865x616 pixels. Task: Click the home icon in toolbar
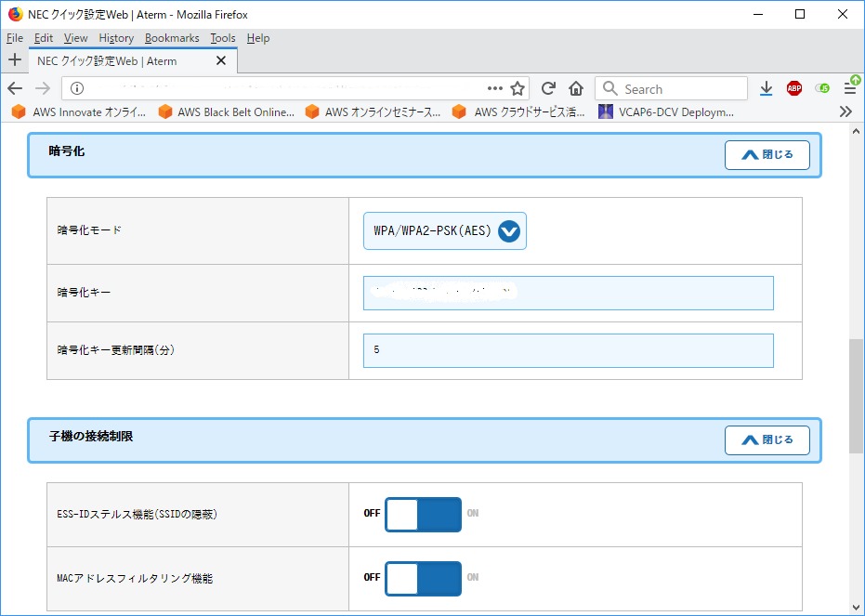576,88
